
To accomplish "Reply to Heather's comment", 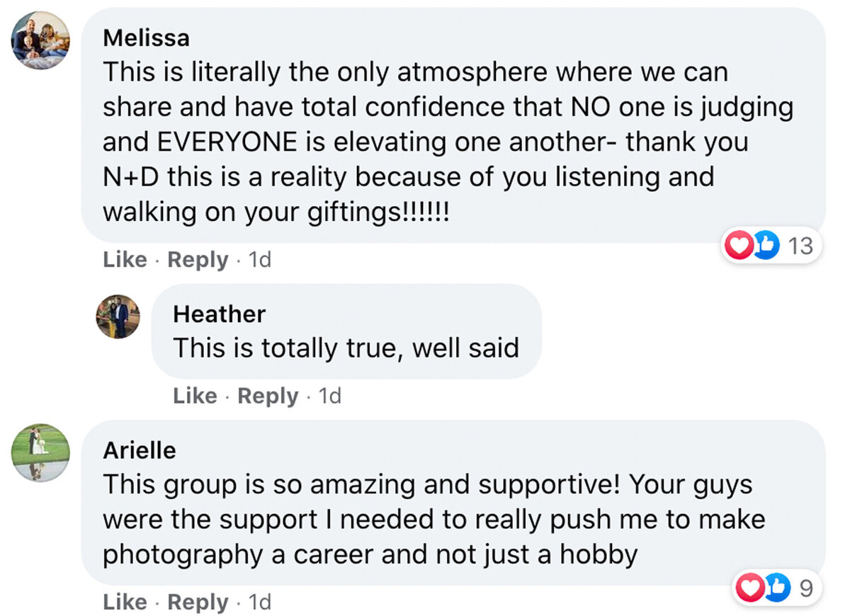I will (268, 396).
